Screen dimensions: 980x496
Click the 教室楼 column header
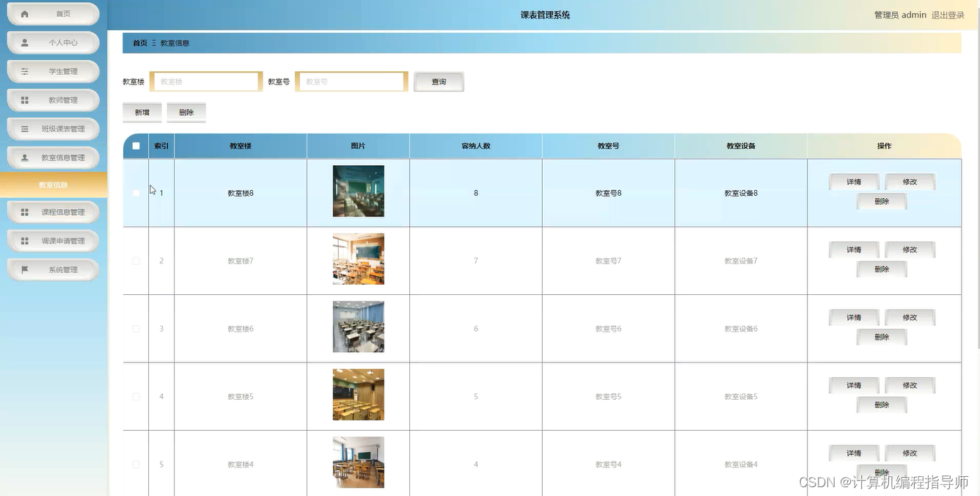241,146
